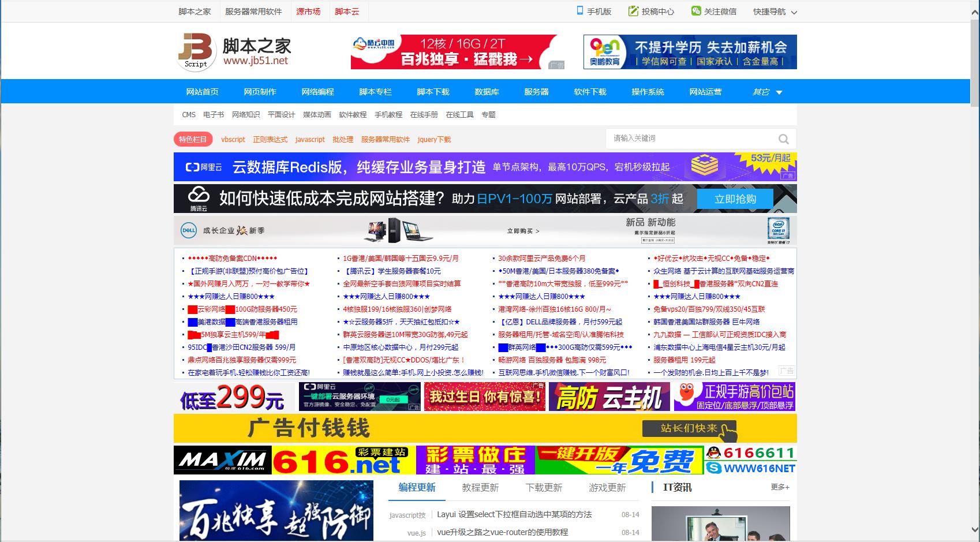The height and width of the screenshot is (542, 980).
Task: Open the mobile version phone icon
Action: 579,10
